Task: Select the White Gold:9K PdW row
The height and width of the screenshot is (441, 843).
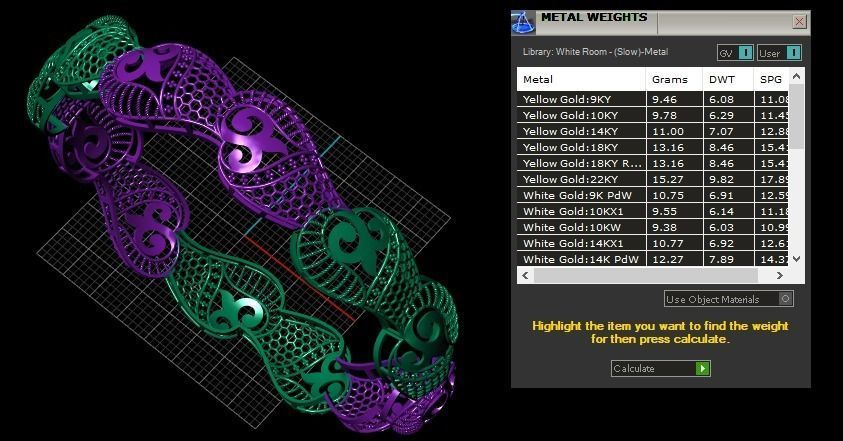Action: [653, 195]
